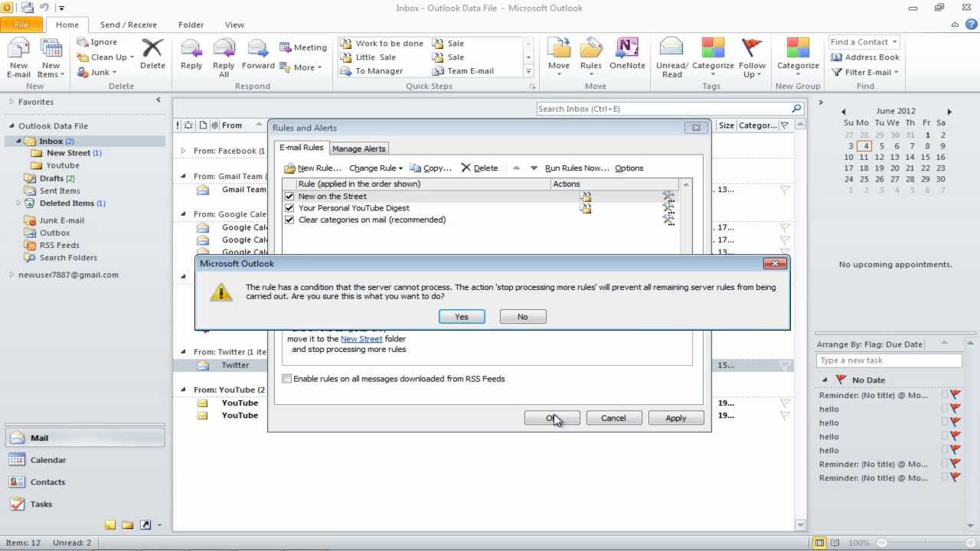Open the Change Rule dropdown
980x551 pixels.
[376, 168]
